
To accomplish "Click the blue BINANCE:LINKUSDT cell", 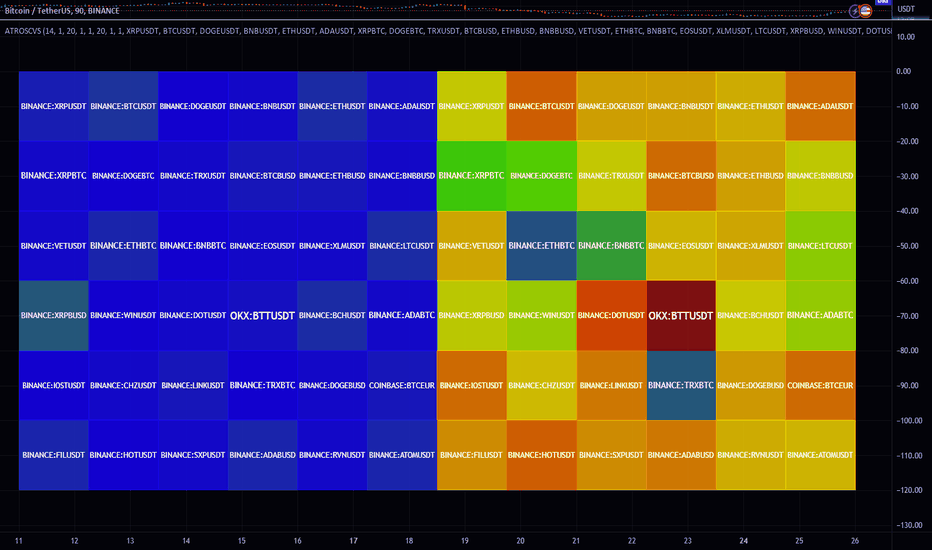I will pyautogui.click(x=193, y=385).
